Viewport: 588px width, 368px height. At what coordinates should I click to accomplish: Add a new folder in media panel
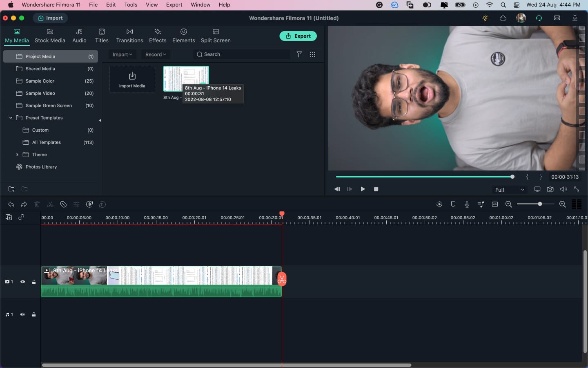(11, 189)
